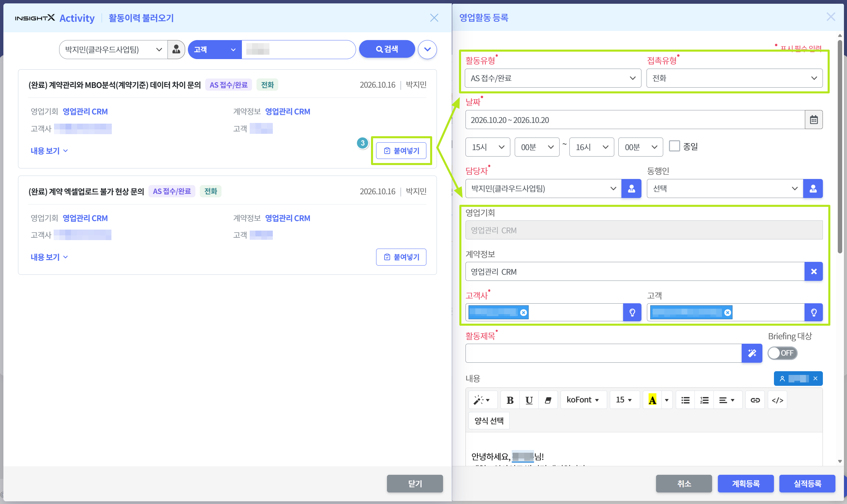Apply the yellow highlight color A button

(x=652, y=400)
